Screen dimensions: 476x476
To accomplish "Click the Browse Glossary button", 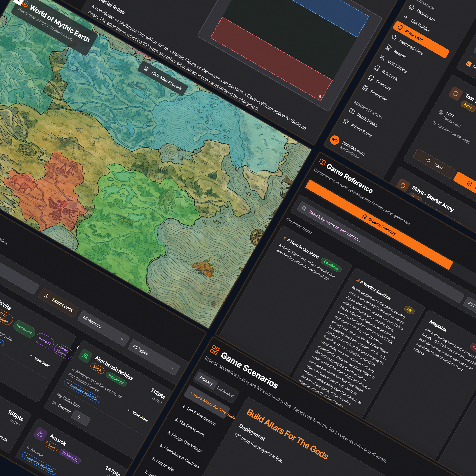I will tap(379, 225).
